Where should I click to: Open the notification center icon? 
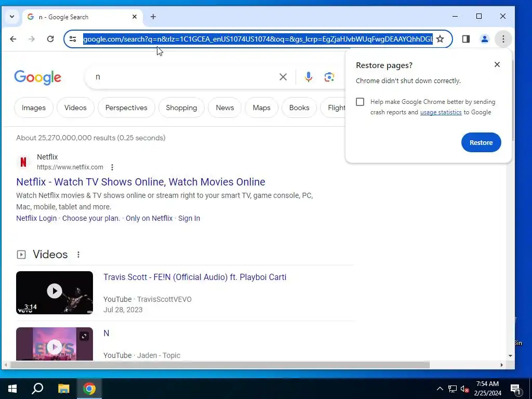point(515,389)
